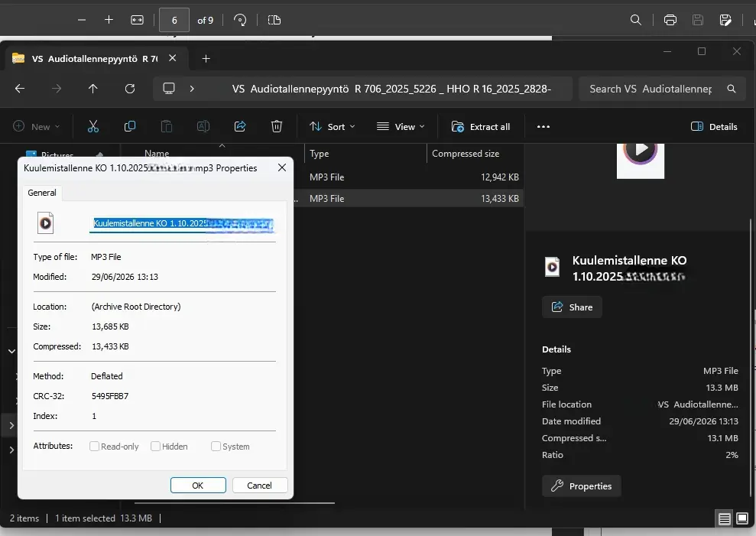Click the Ratio value 2% in details pane
This screenshot has width=756, height=536.
coord(732,455)
